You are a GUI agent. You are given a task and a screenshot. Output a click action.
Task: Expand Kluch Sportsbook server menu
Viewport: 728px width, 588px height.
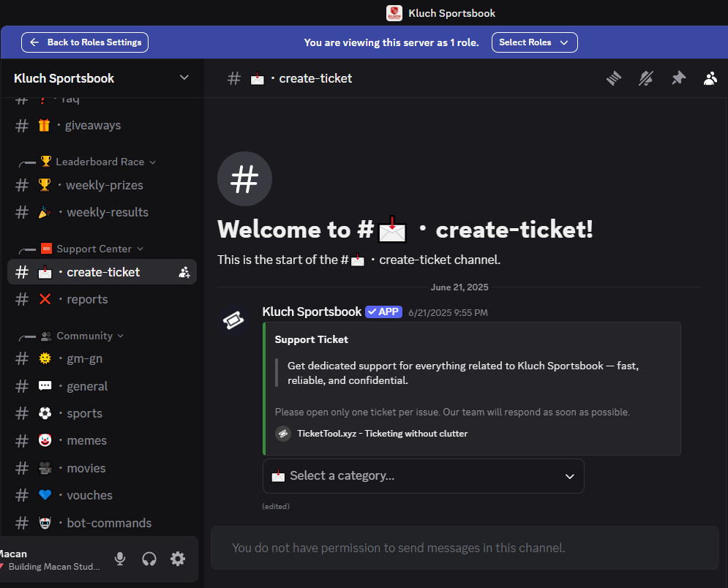click(184, 78)
